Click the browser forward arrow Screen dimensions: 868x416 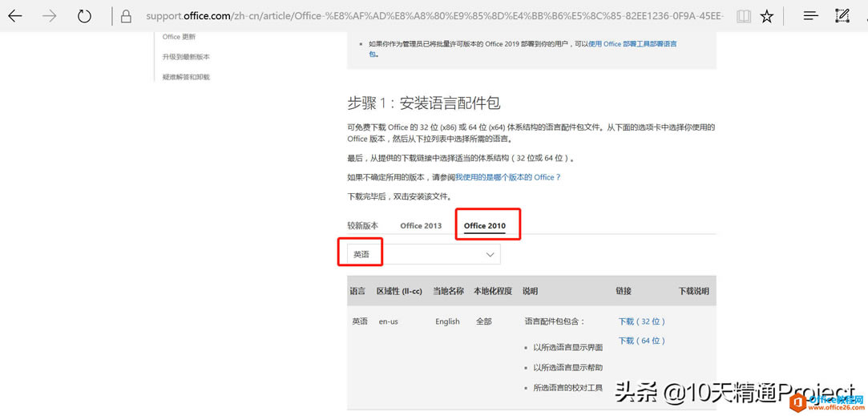click(50, 16)
